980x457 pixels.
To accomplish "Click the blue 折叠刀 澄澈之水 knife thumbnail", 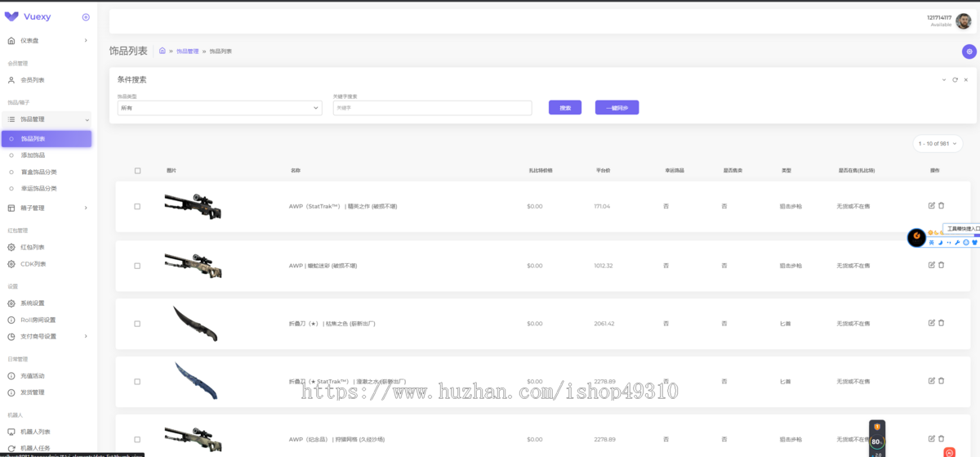I will (x=196, y=381).
